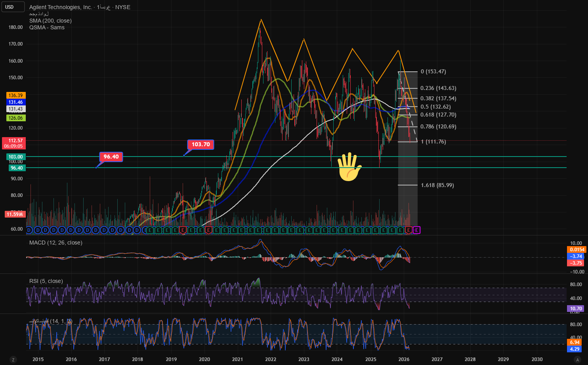Expand the RSI (5, close) legend
The width and height of the screenshot is (588, 365).
point(46,281)
